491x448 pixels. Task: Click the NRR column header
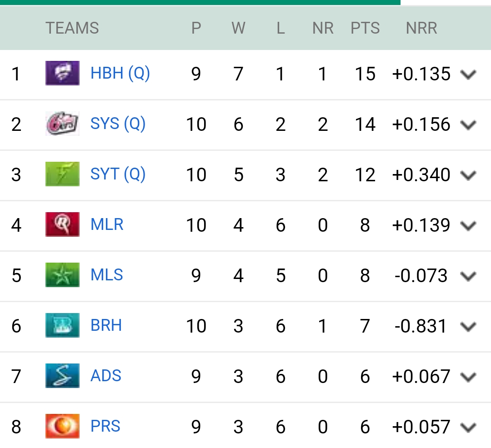[421, 28]
